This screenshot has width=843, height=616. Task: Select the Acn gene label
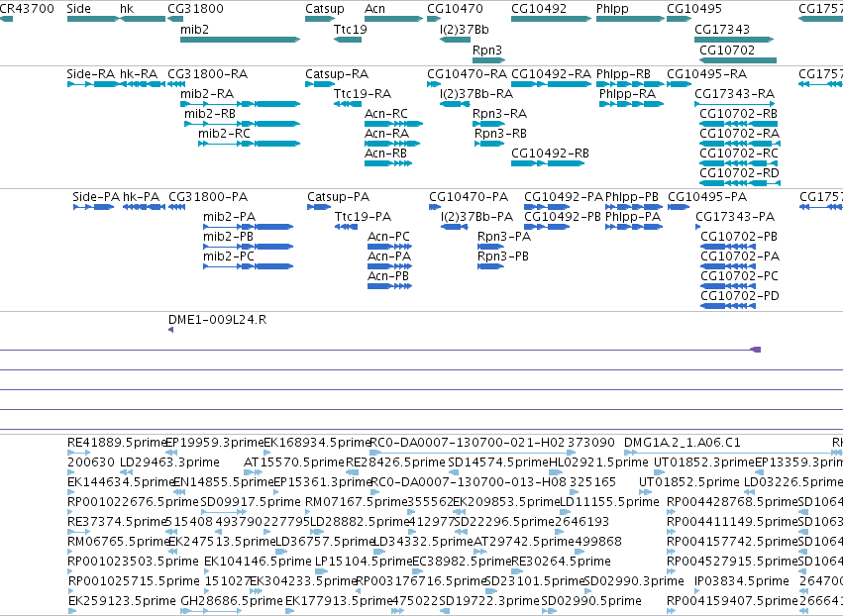374,9
